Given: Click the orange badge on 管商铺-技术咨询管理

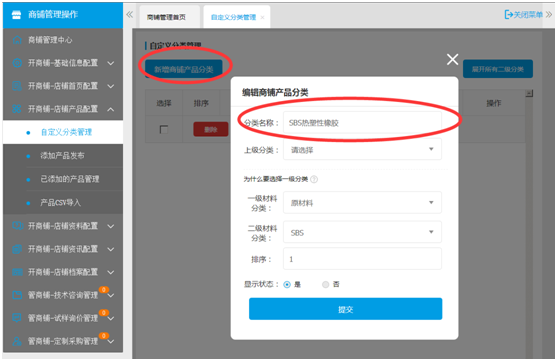Looking at the screenshot, I should tap(104, 290).
